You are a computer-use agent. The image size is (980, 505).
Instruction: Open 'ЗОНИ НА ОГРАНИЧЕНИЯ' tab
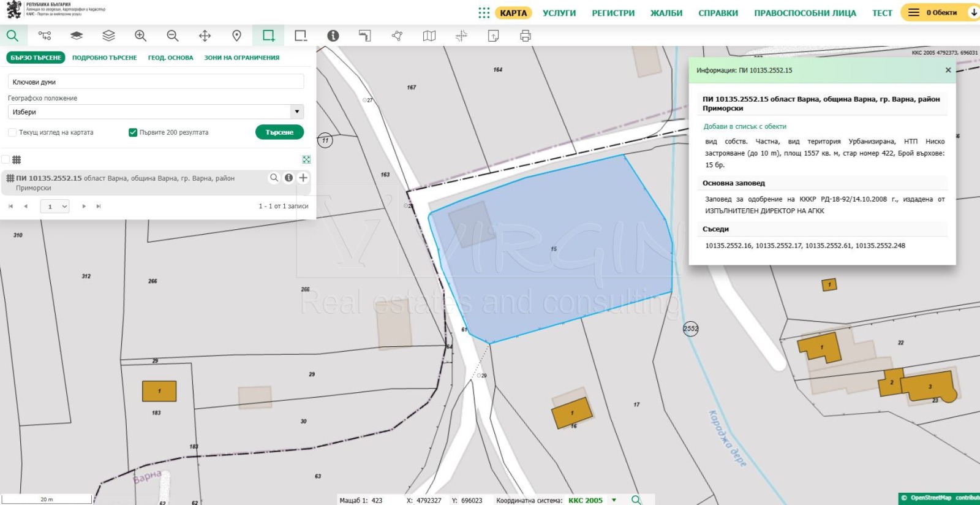pyautogui.click(x=242, y=58)
